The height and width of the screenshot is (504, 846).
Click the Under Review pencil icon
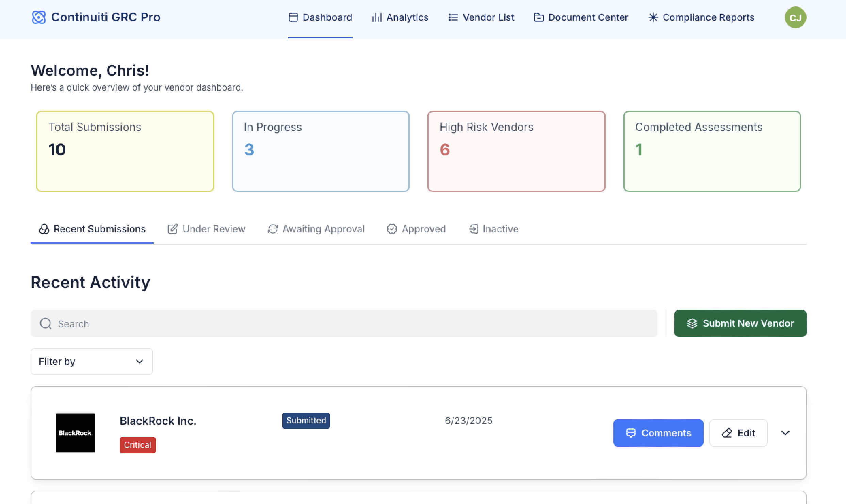(x=173, y=229)
